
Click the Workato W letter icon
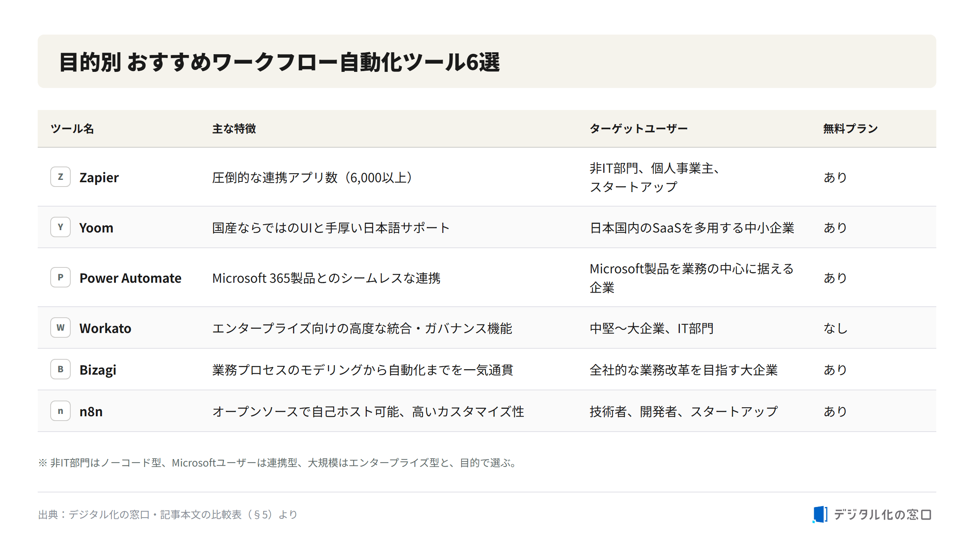tap(60, 328)
